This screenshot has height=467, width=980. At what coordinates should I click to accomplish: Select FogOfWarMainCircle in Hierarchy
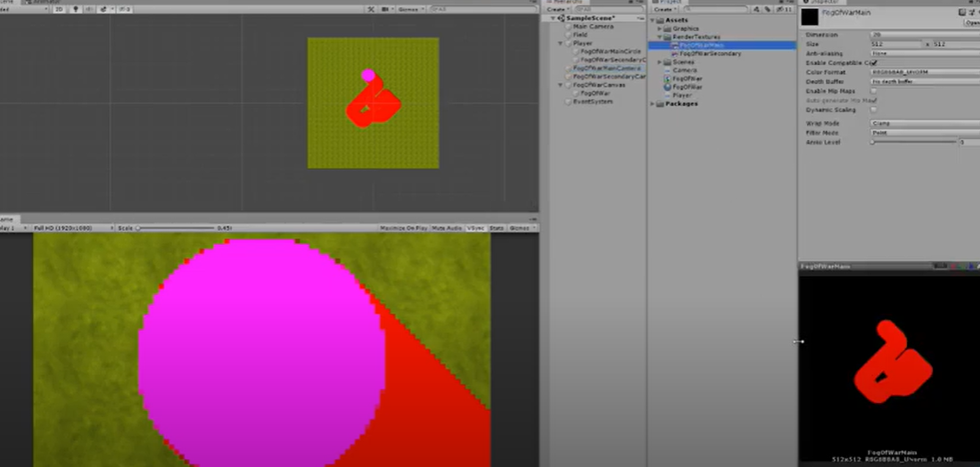[611, 51]
